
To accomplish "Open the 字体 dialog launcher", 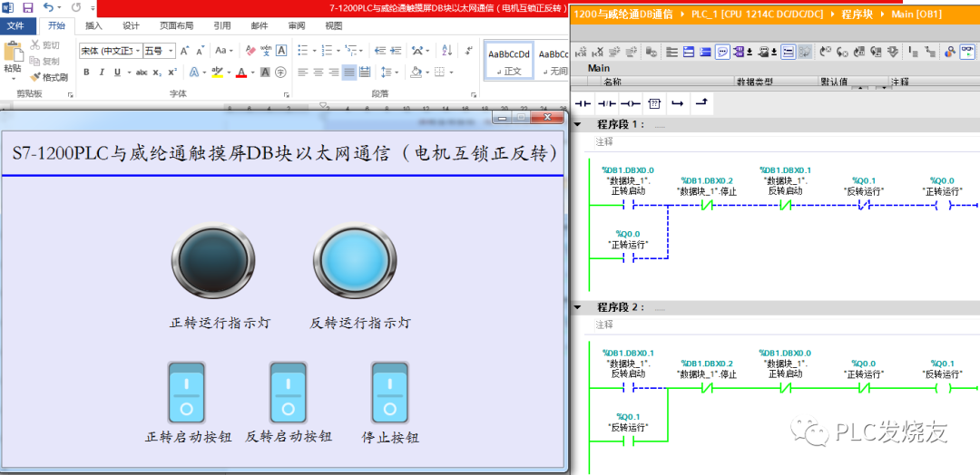I will (286, 95).
